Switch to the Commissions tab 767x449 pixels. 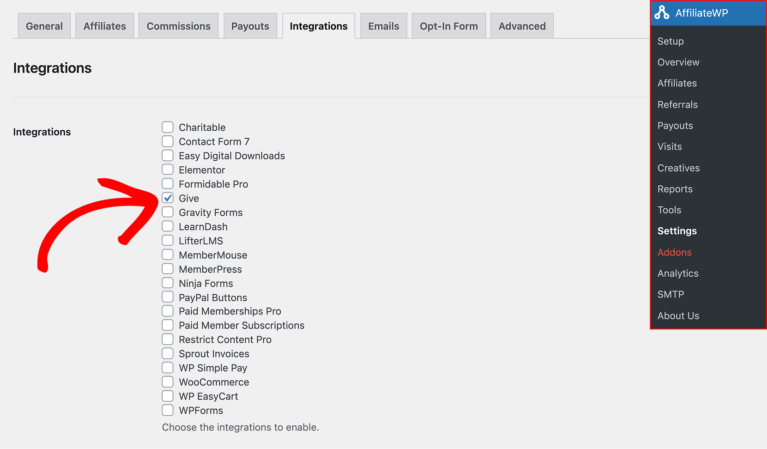point(179,26)
